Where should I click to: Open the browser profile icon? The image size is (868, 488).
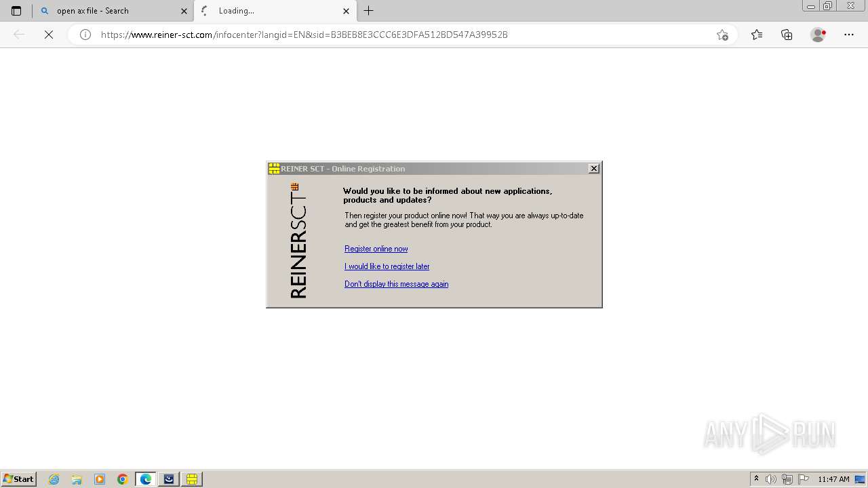point(818,35)
